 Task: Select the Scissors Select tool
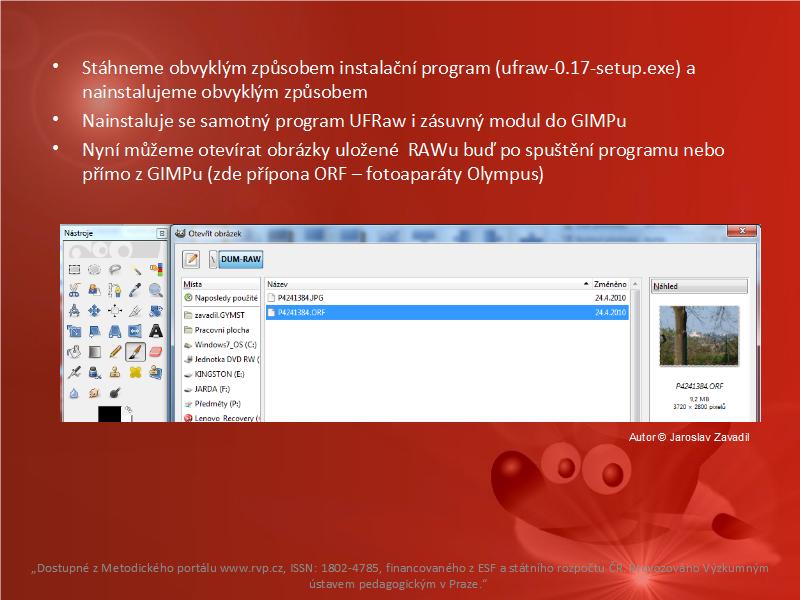pos(74,290)
